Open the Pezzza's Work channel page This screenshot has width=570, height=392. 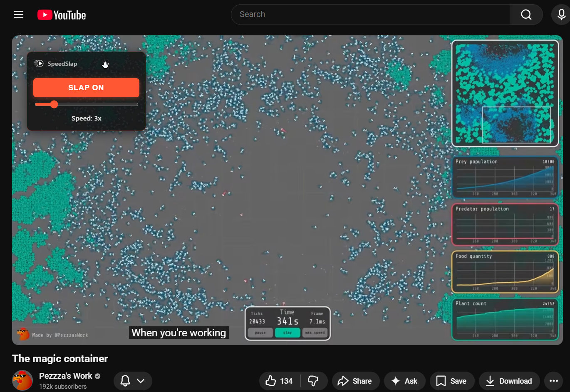click(x=66, y=375)
